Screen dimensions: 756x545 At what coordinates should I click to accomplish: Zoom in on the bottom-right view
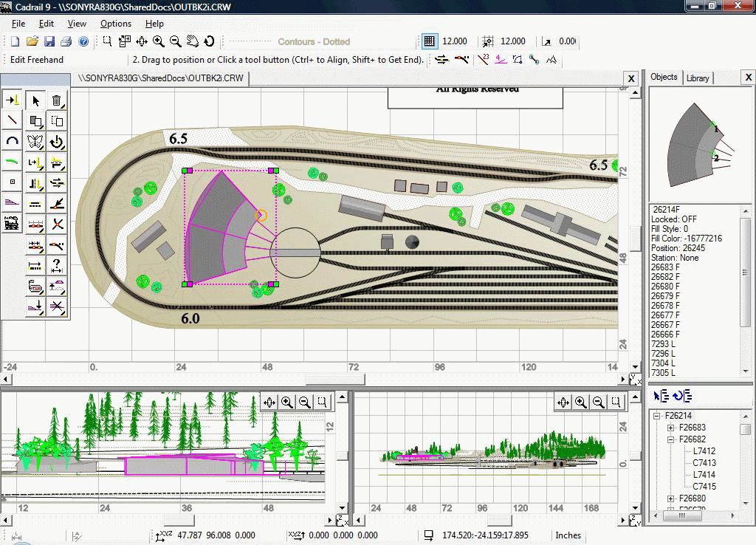point(581,402)
